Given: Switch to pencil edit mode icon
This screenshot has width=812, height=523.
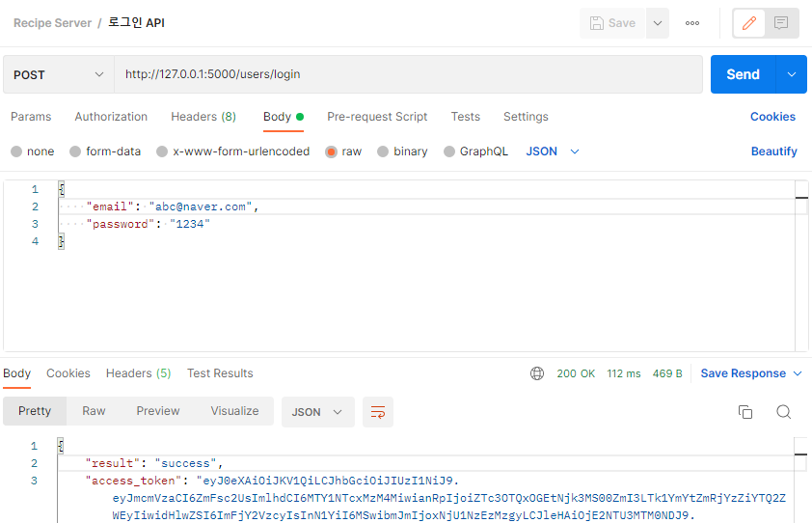Looking at the screenshot, I should [748, 23].
